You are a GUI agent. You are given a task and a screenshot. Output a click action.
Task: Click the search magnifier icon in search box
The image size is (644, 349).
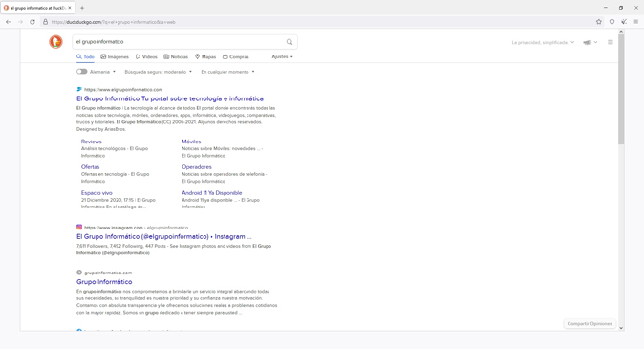point(290,42)
